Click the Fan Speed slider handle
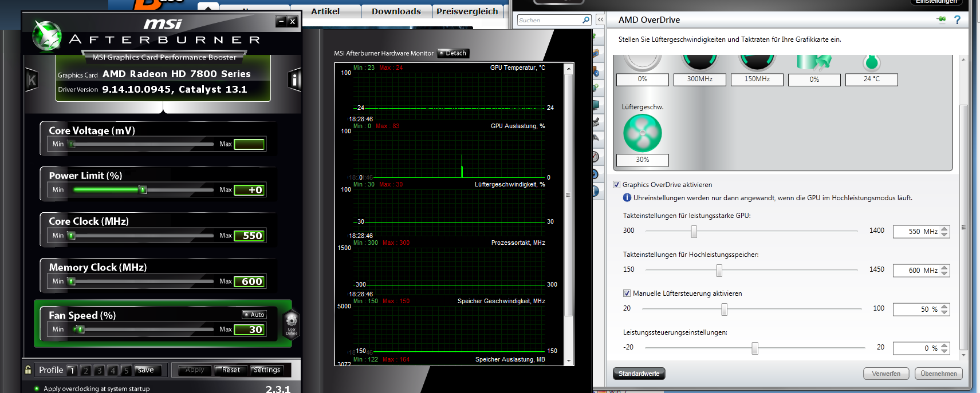Image resolution: width=980 pixels, height=393 pixels. pos(81,330)
